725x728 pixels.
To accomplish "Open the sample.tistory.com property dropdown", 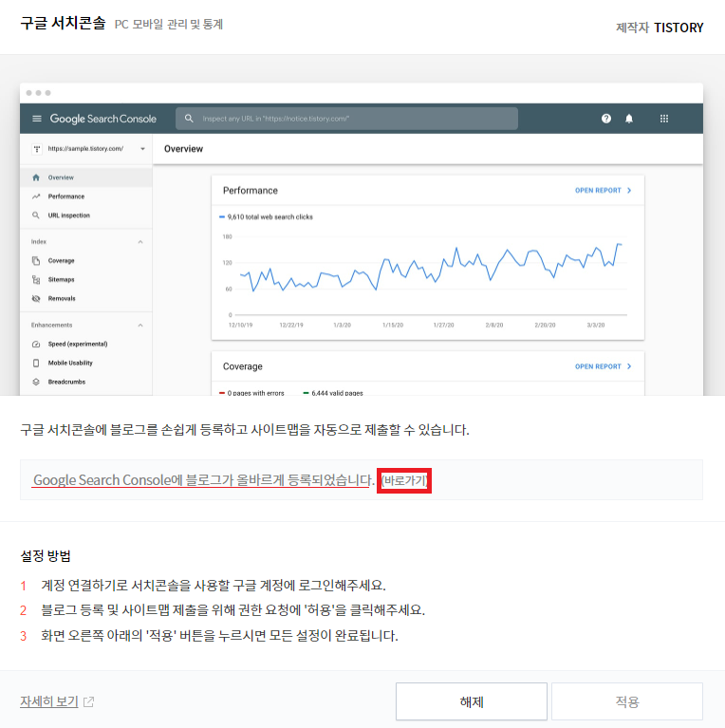I will (x=88, y=149).
